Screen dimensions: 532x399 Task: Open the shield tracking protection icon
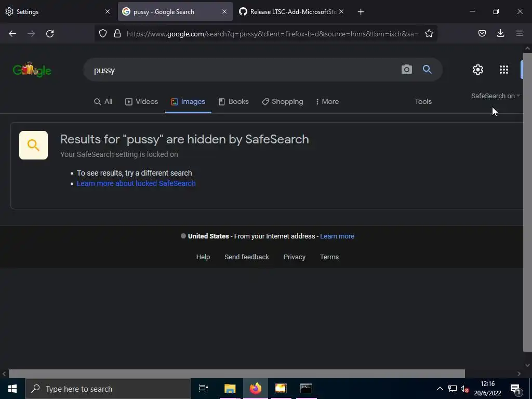click(x=103, y=33)
